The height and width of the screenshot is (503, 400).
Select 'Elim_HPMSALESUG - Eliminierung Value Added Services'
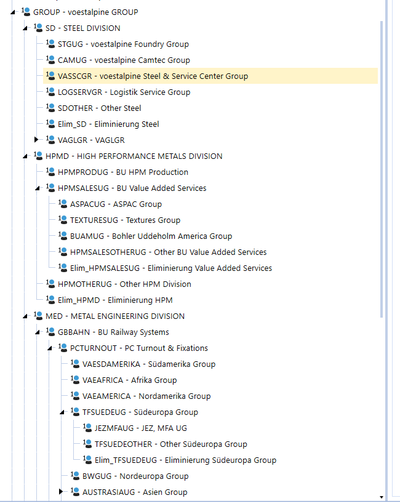[x=171, y=268]
